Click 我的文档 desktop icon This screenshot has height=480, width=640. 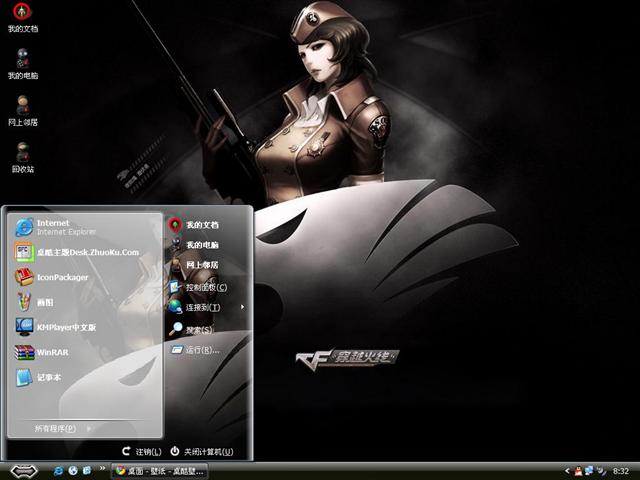[x=23, y=18]
